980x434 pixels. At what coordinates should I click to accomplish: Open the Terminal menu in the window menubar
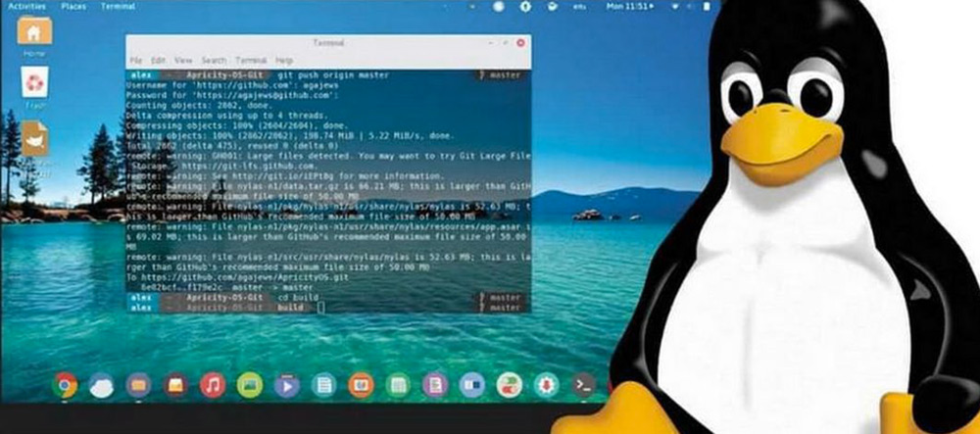click(x=251, y=61)
